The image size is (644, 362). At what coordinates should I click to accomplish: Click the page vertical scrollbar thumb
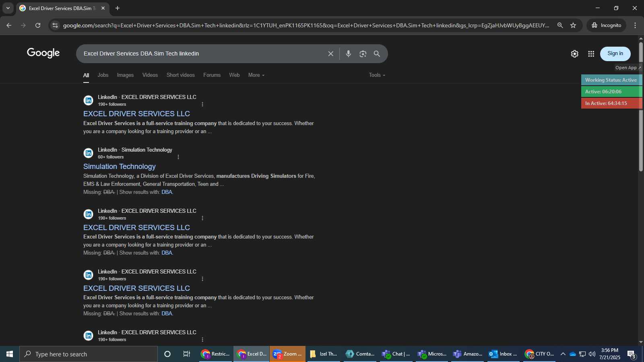[x=641, y=107]
